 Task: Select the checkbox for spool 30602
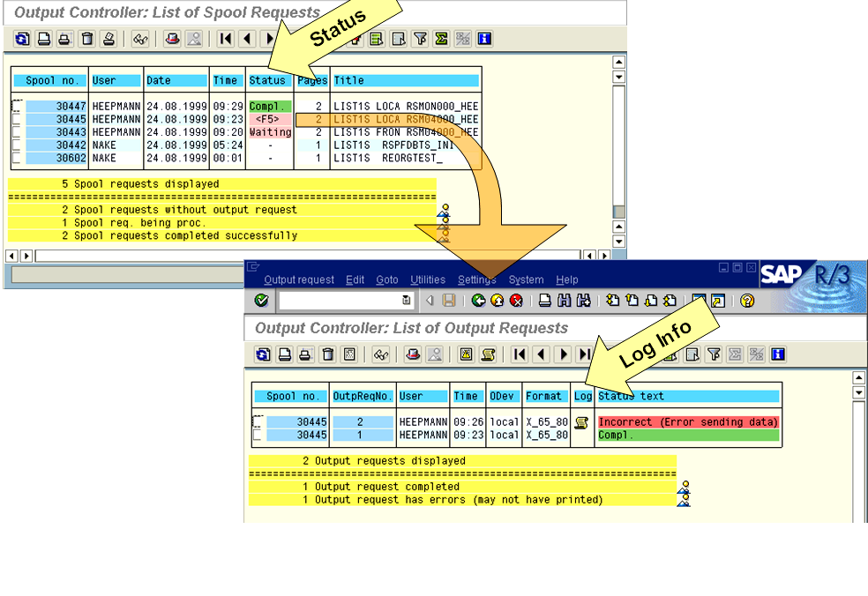point(18,158)
